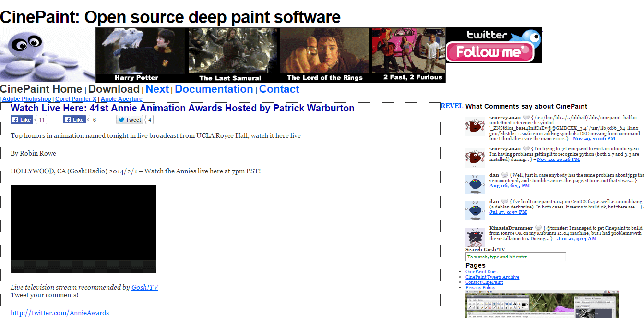Image resolution: width=644 pixels, height=318 pixels.
Task: Open the Contact CinePaint page link
Action: [484, 282]
